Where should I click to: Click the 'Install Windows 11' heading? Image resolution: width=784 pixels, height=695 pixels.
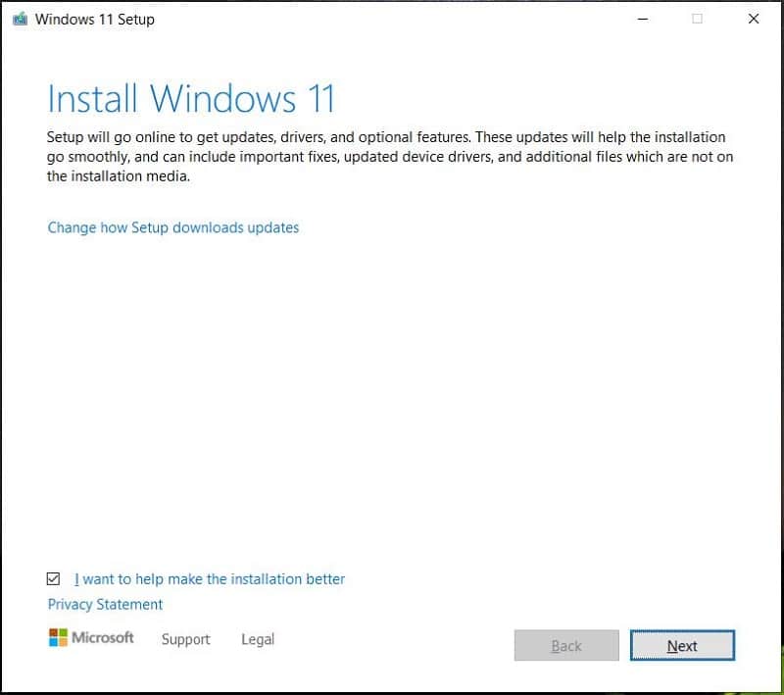pos(191,98)
